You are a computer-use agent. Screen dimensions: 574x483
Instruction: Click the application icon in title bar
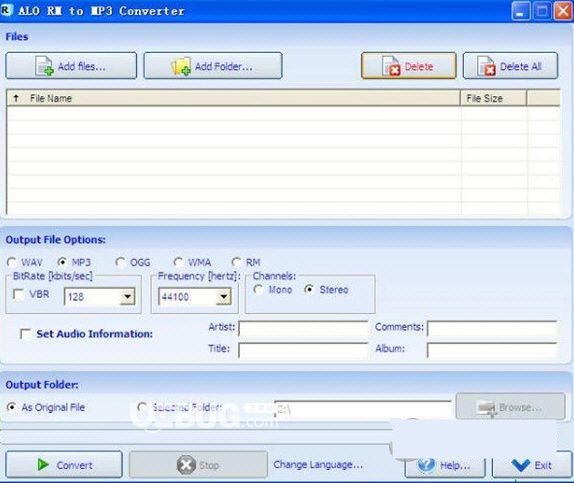pyautogui.click(x=6, y=10)
